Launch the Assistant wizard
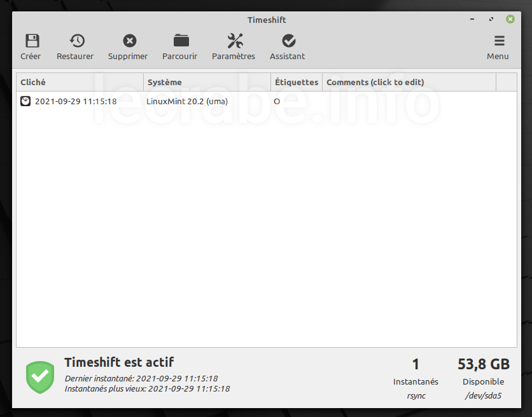532x417 pixels. [x=288, y=47]
